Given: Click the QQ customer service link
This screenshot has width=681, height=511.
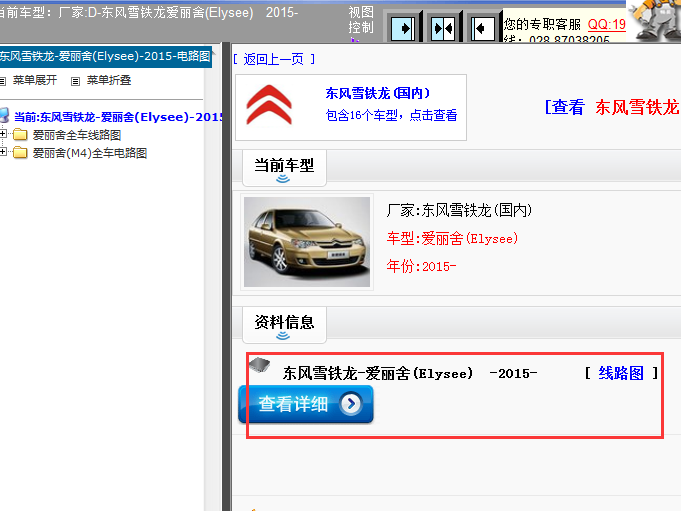Looking at the screenshot, I should 607,24.
